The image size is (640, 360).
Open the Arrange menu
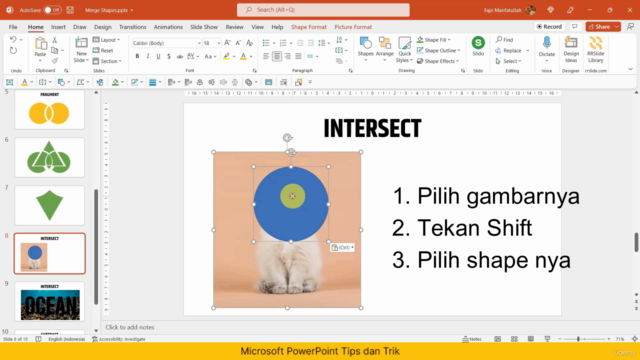click(x=384, y=48)
